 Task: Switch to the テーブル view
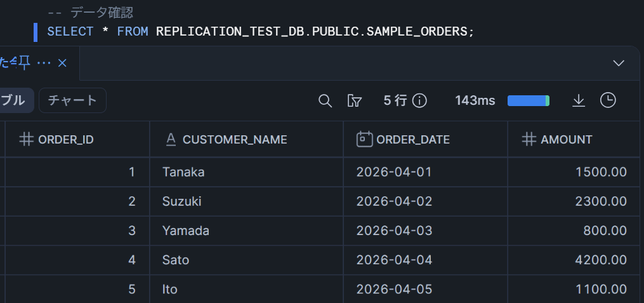14,100
